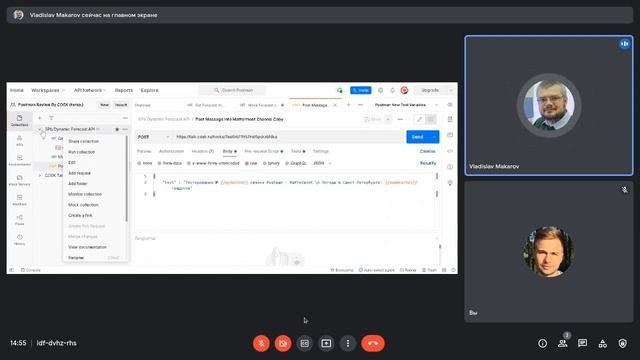Viewport: 640px width, 360px height.
Task: Open host controls shield icon
Action: point(622,343)
